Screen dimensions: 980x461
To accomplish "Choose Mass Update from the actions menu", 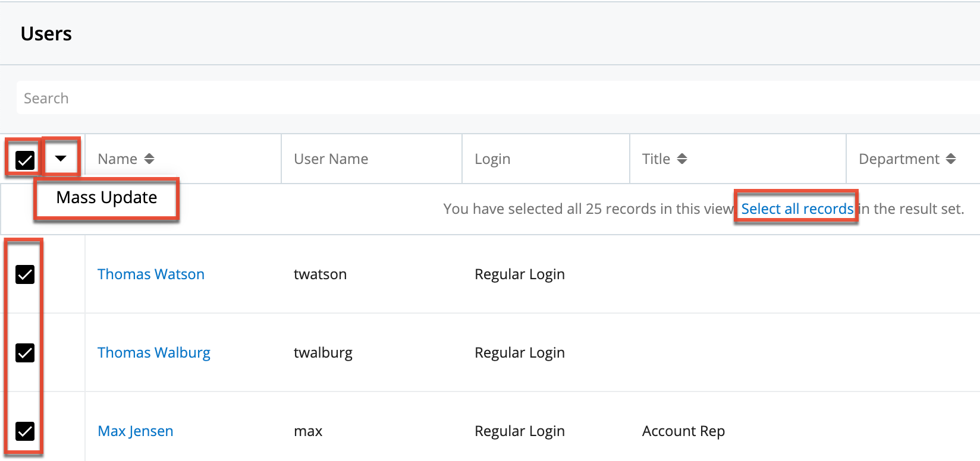I will coord(106,198).
